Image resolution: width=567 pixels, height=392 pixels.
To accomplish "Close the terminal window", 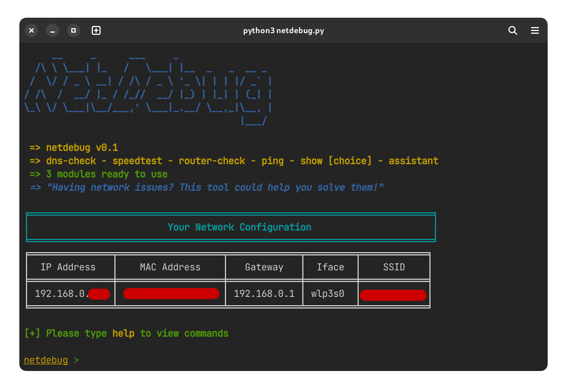I will tap(32, 30).
